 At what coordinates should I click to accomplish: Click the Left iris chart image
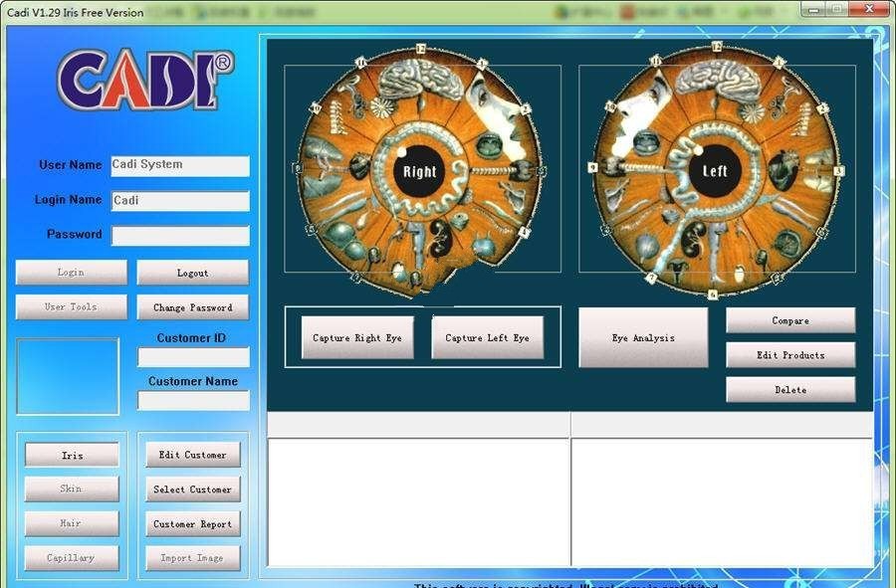(716, 170)
